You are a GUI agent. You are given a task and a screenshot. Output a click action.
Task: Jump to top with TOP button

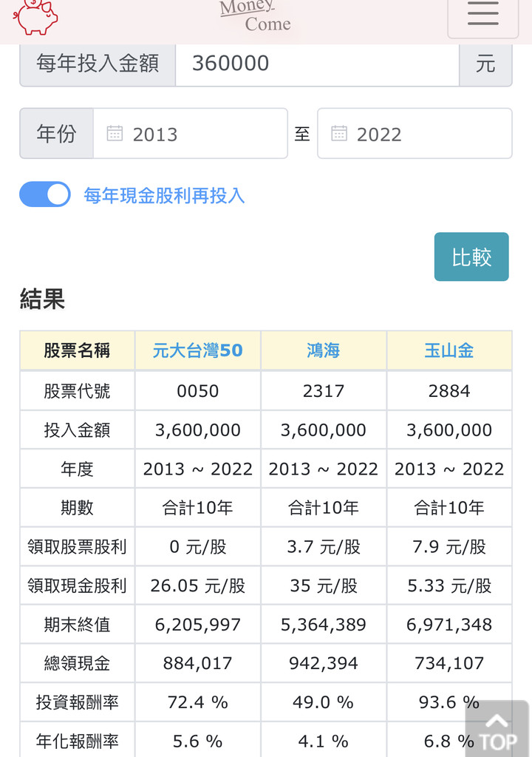497,730
